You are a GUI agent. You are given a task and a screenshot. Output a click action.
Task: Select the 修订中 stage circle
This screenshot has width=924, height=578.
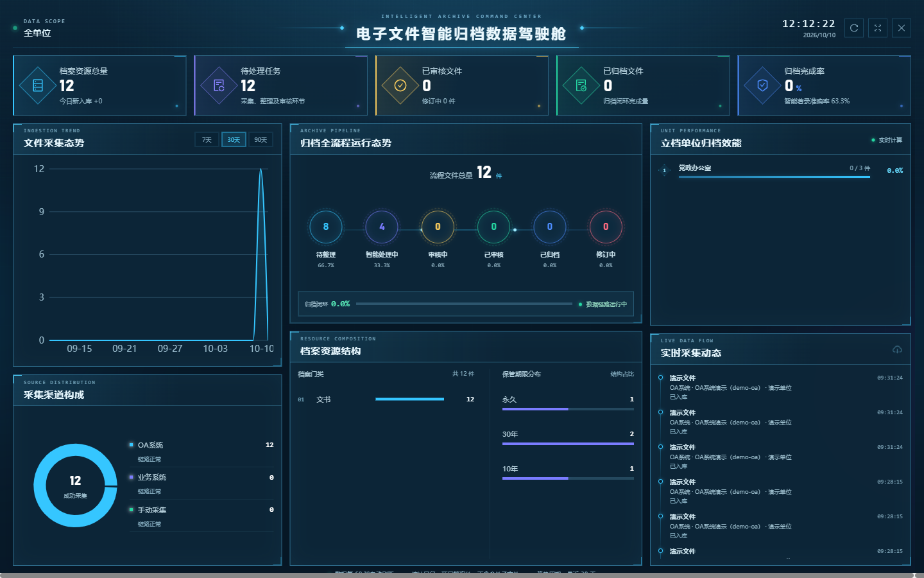[x=606, y=227]
